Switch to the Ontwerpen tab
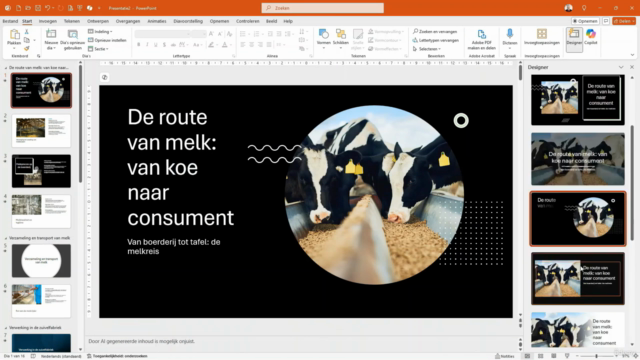640x360 pixels. [x=98, y=21]
